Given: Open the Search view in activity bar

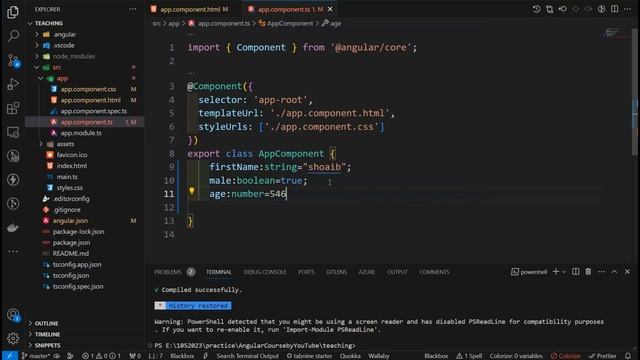Looking at the screenshot, I should click(x=13, y=36).
